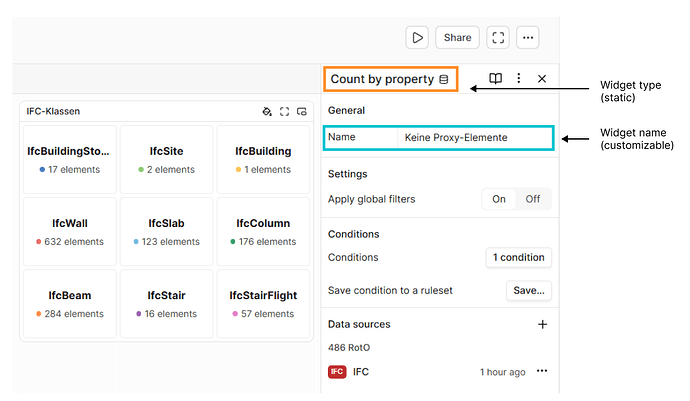This screenshot has width=690, height=401.
Task: Click Save... to save condition to ruleset
Action: coord(529,291)
